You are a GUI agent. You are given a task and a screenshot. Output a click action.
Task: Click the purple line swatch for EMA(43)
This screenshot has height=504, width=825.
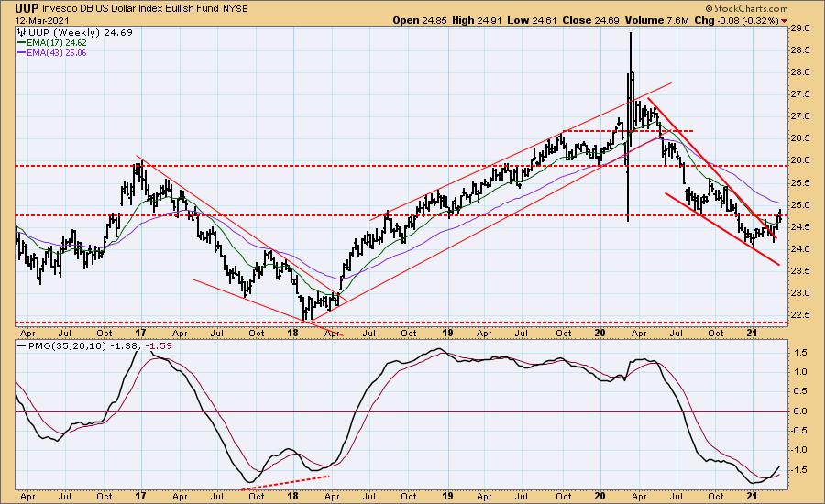pyautogui.click(x=22, y=53)
